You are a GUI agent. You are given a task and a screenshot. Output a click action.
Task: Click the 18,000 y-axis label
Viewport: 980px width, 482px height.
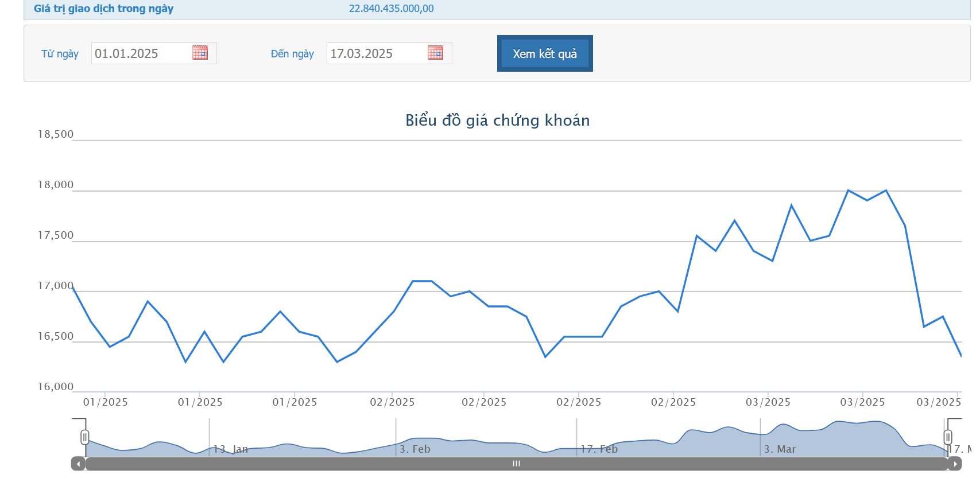pos(56,185)
